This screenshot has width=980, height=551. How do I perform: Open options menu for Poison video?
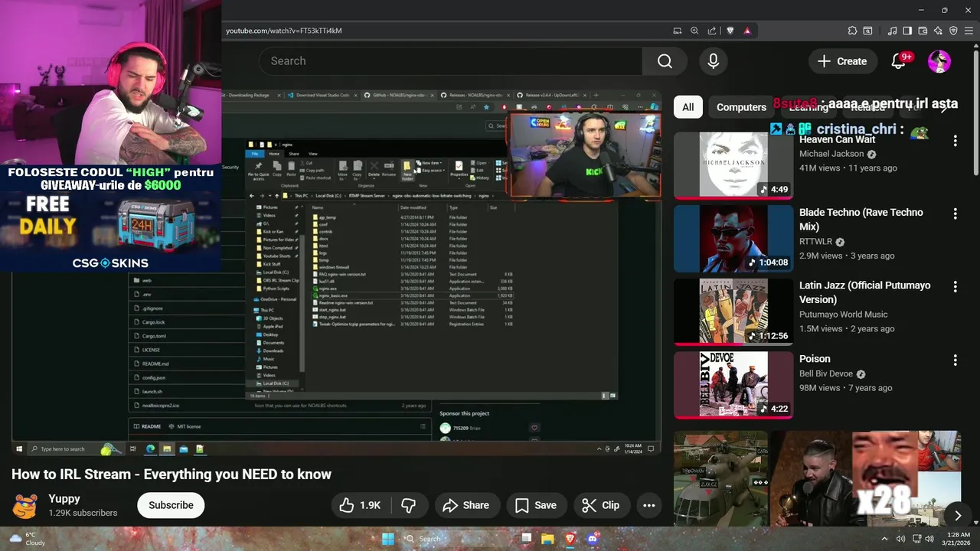coord(955,360)
